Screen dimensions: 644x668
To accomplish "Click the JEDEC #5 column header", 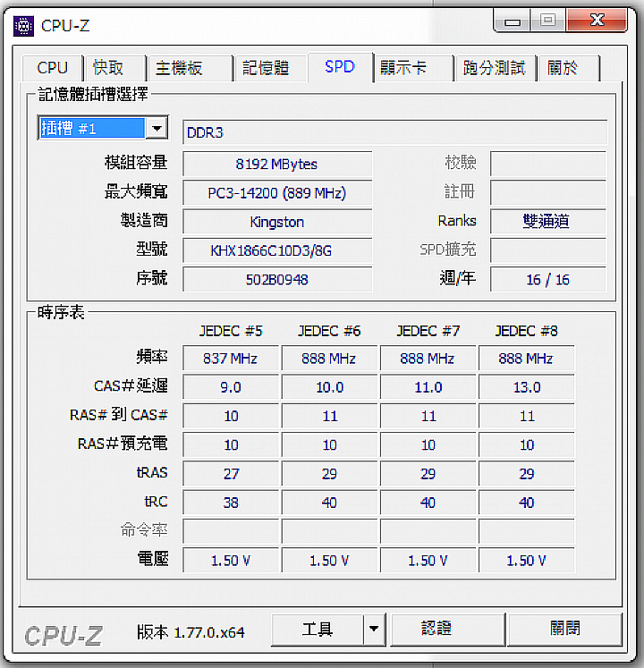I will [x=231, y=331].
